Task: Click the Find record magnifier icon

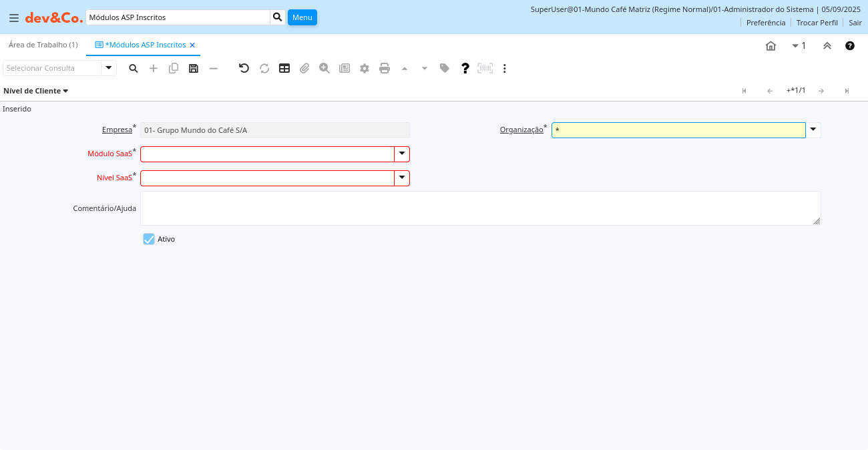Action: (134, 68)
